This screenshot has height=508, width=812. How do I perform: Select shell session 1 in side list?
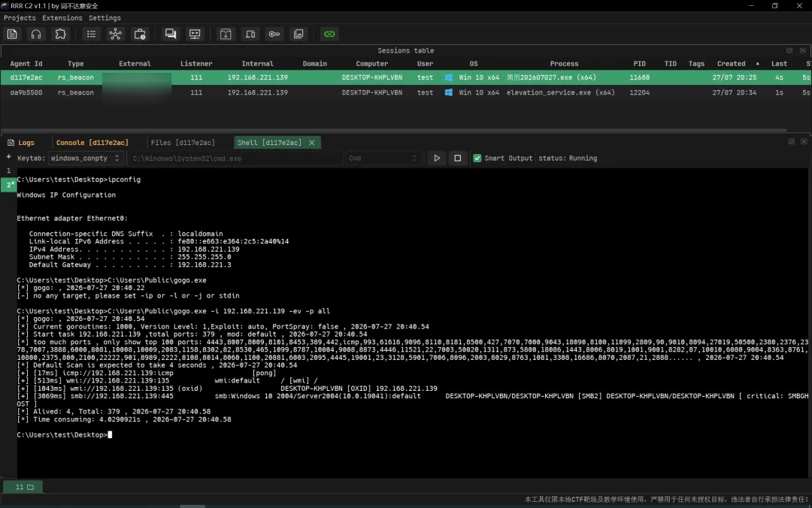tap(8, 171)
